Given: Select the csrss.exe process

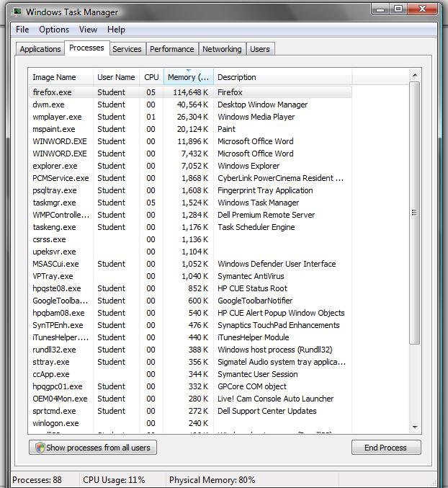Looking at the screenshot, I should coord(190,239).
